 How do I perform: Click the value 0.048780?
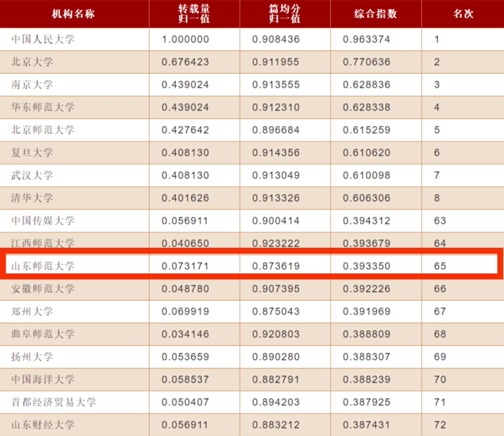click(x=185, y=289)
